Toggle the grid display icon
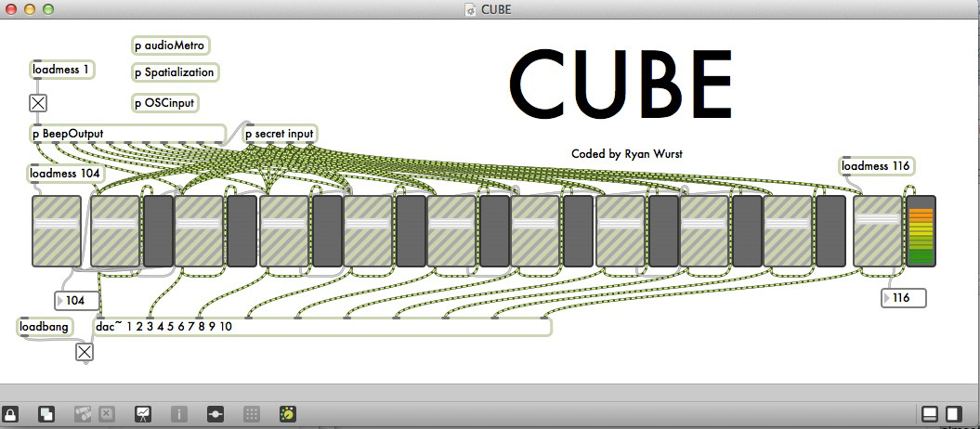 [251, 413]
